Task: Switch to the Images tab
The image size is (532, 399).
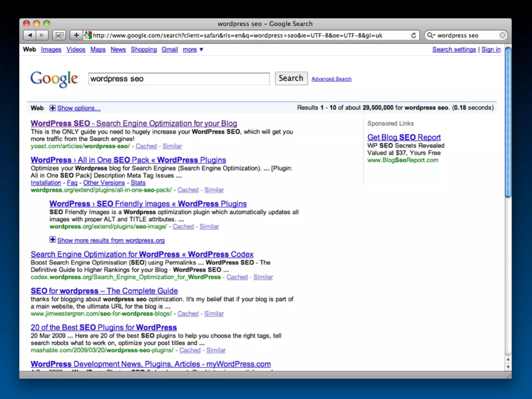Action: coord(51,49)
